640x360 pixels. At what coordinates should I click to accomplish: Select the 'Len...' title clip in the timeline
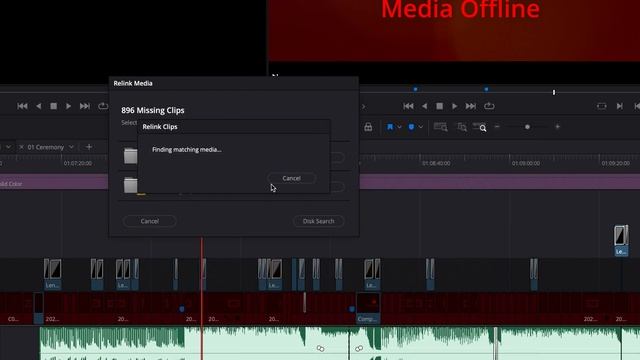tap(53, 274)
